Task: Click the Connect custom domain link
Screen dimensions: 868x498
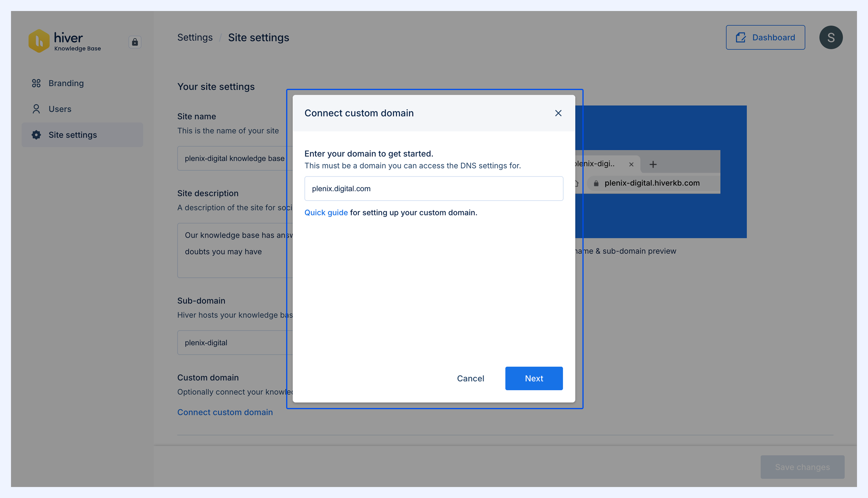Action: pyautogui.click(x=225, y=412)
